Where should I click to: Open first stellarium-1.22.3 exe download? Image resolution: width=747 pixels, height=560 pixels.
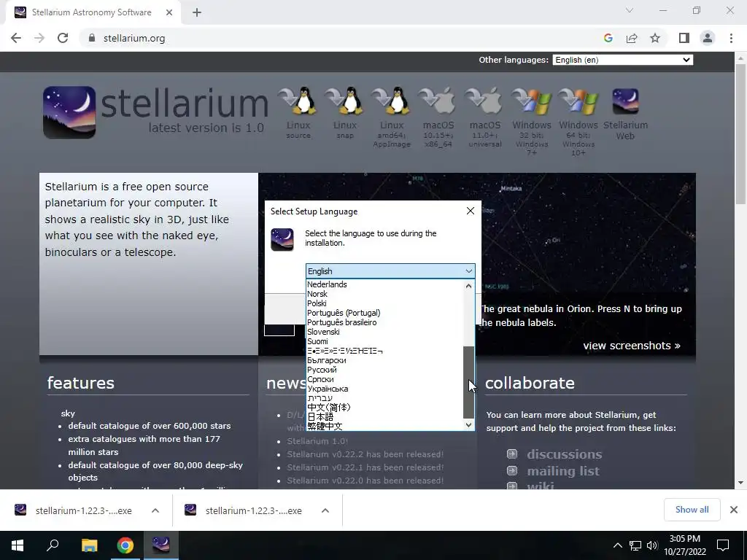[x=83, y=510]
